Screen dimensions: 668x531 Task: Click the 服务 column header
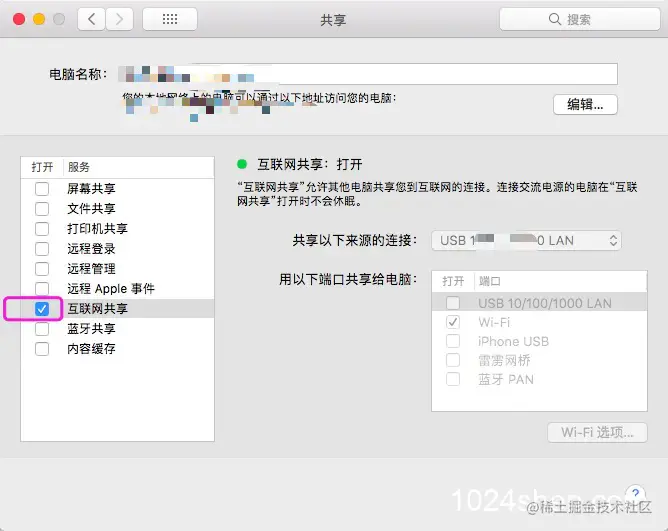tap(79, 167)
